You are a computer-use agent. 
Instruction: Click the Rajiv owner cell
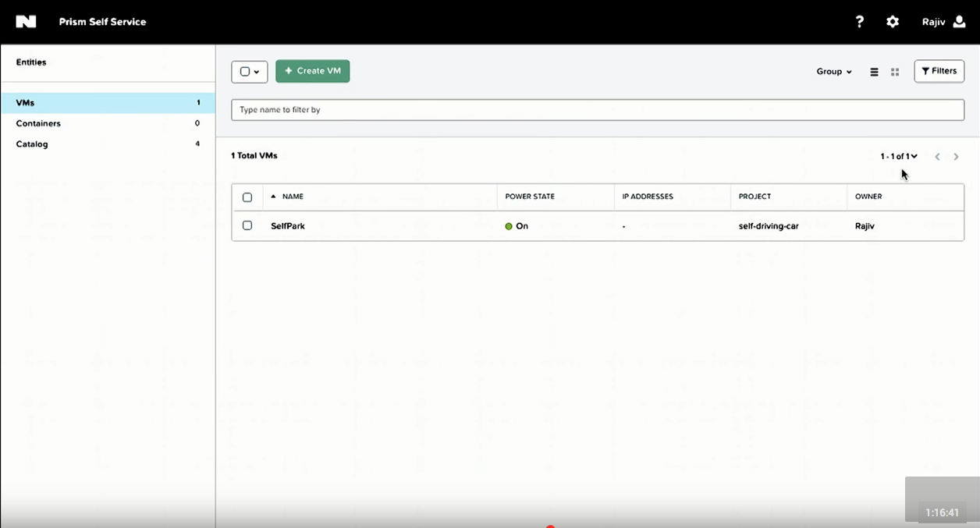point(865,226)
